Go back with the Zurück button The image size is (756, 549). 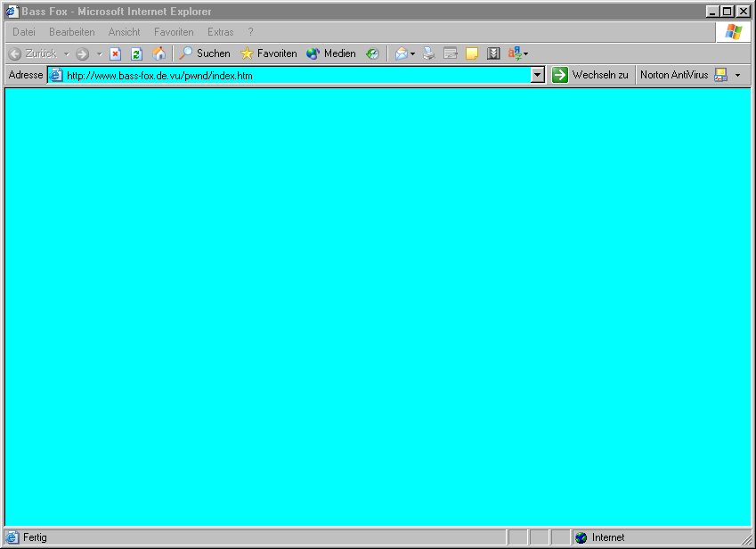[x=33, y=53]
